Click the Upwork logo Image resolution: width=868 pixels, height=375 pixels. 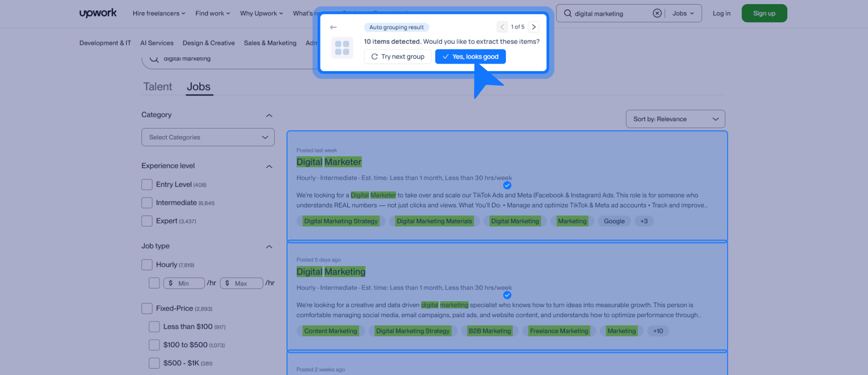tap(98, 13)
